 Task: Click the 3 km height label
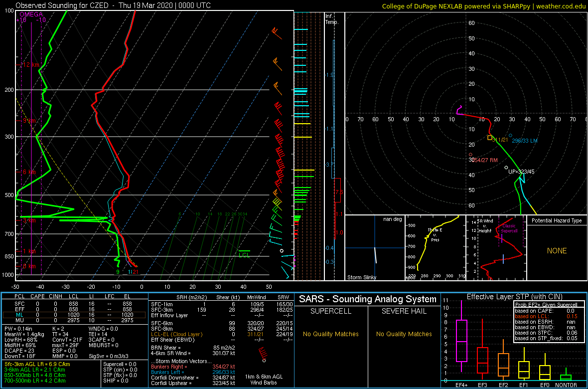click(x=29, y=220)
